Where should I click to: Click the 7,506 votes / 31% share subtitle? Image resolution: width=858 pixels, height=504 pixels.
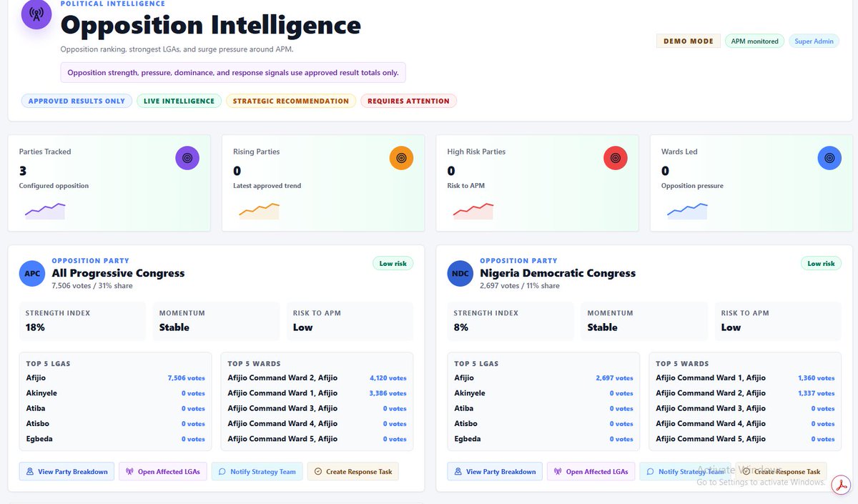click(x=92, y=286)
